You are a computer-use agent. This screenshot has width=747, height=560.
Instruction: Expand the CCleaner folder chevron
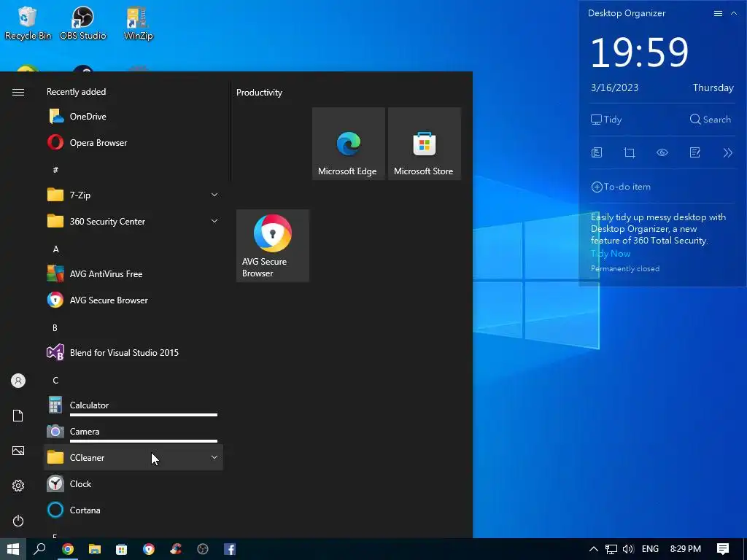(214, 457)
